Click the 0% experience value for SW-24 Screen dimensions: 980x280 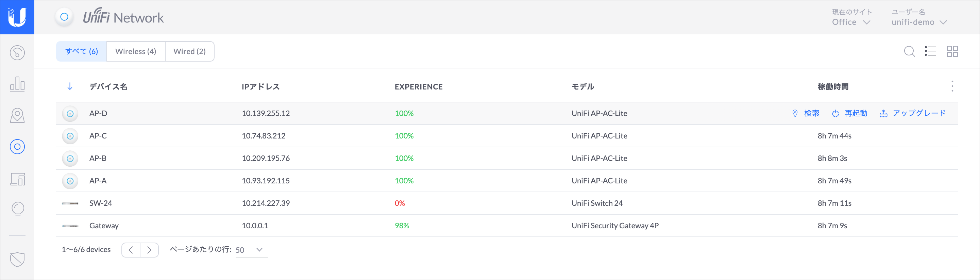(400, 203)
